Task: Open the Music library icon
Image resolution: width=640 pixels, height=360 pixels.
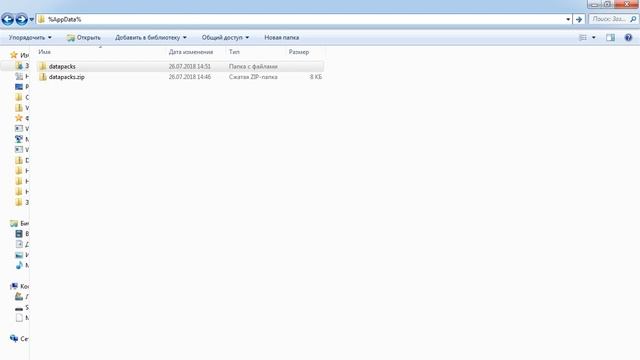Action: pos(19,265)
